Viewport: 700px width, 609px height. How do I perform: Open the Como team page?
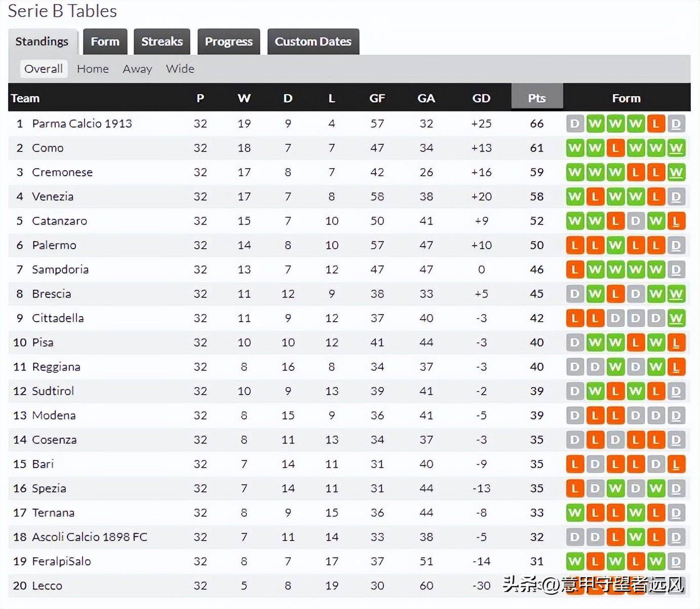point(48,148)
